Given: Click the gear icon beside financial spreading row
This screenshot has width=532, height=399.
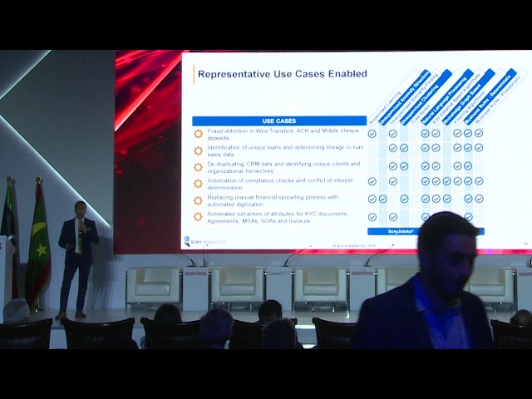Looking at the screenshot, I should pos(198,200).
